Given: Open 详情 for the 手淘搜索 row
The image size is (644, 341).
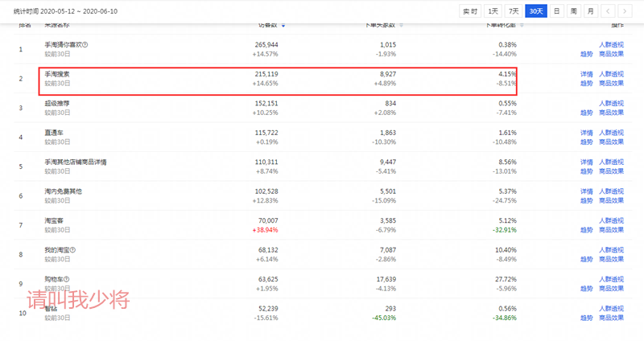Looking at the screenshot, I should 586,74.
